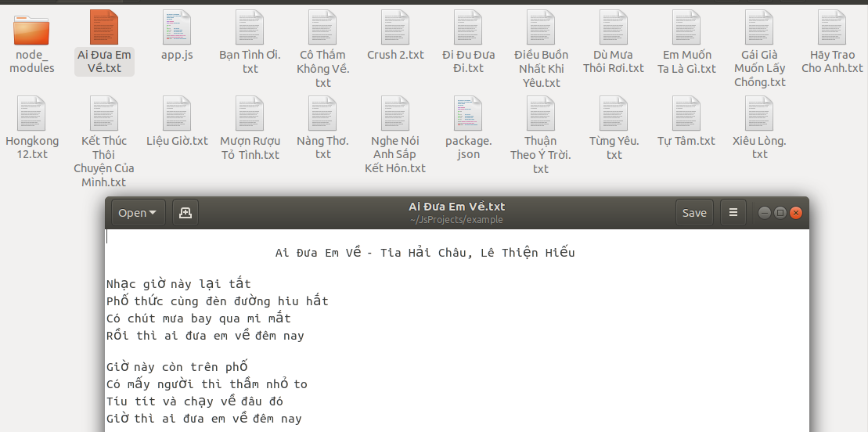Click the song title line in editor

click(424, 253)
